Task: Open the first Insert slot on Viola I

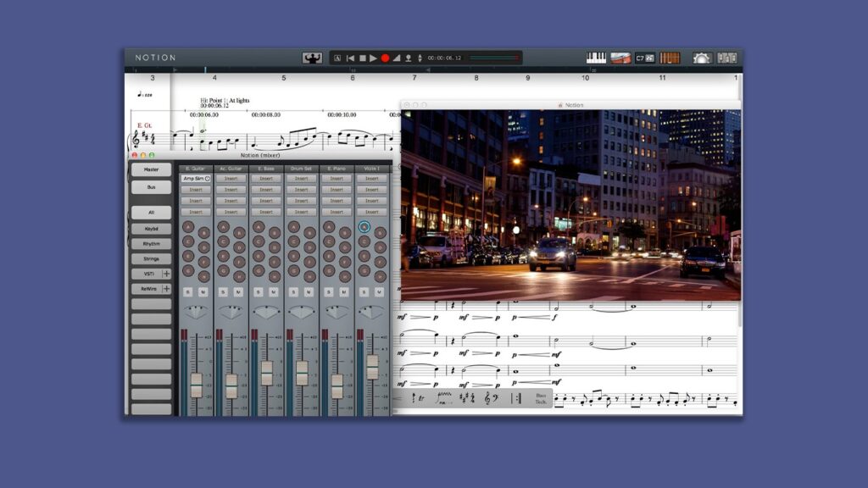Action: pyautogui.click(x=372, y=179)
